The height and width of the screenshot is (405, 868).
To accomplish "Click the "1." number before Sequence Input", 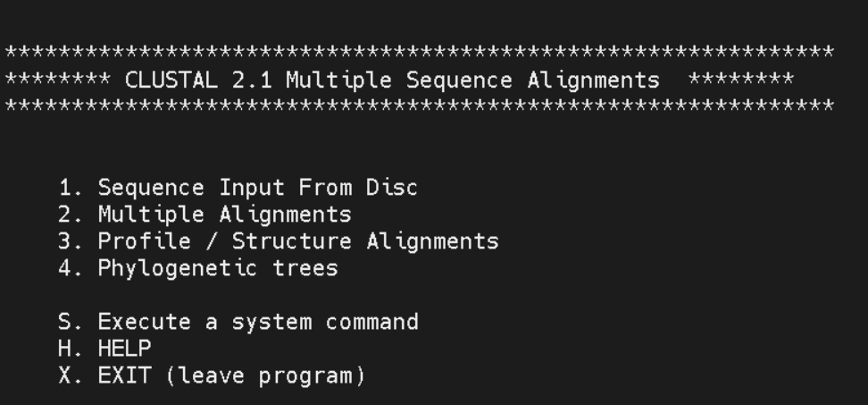I will click(71, 188).
